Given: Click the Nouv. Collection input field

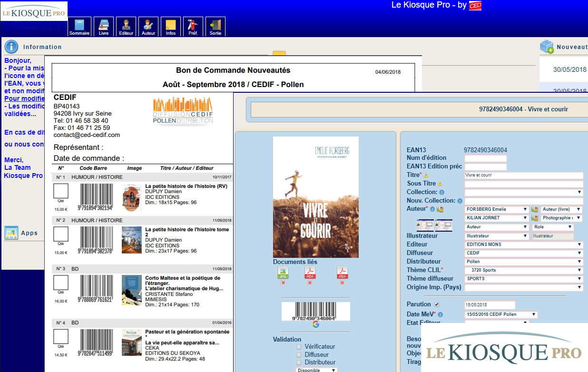Looking at the screenshot, I should click(x=524, y=201).
